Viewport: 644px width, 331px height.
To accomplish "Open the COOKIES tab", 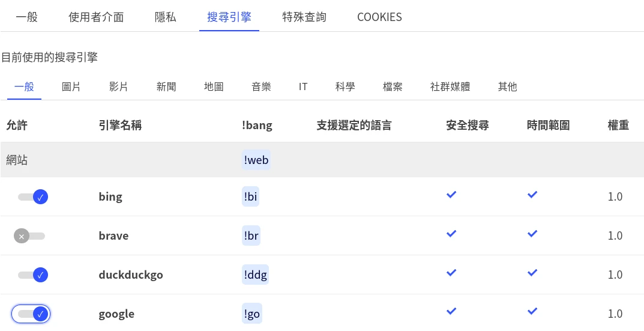I will (x=379, y=17).
